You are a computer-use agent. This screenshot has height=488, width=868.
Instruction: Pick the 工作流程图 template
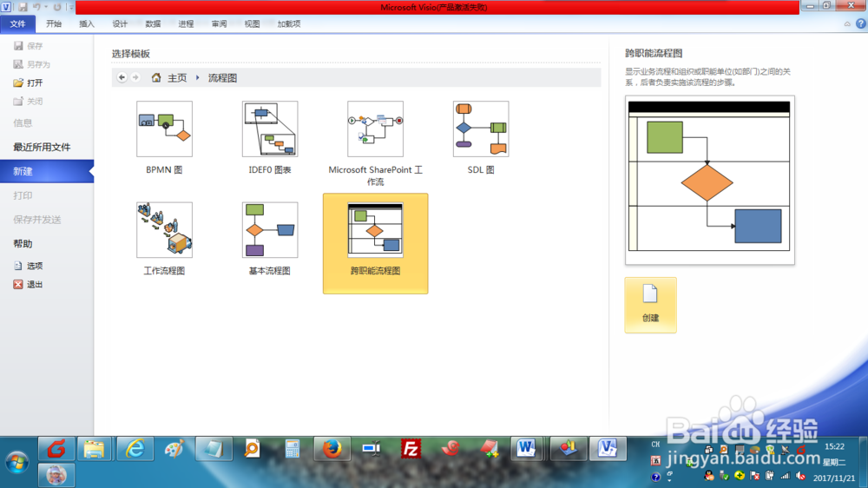click(164, 240)
